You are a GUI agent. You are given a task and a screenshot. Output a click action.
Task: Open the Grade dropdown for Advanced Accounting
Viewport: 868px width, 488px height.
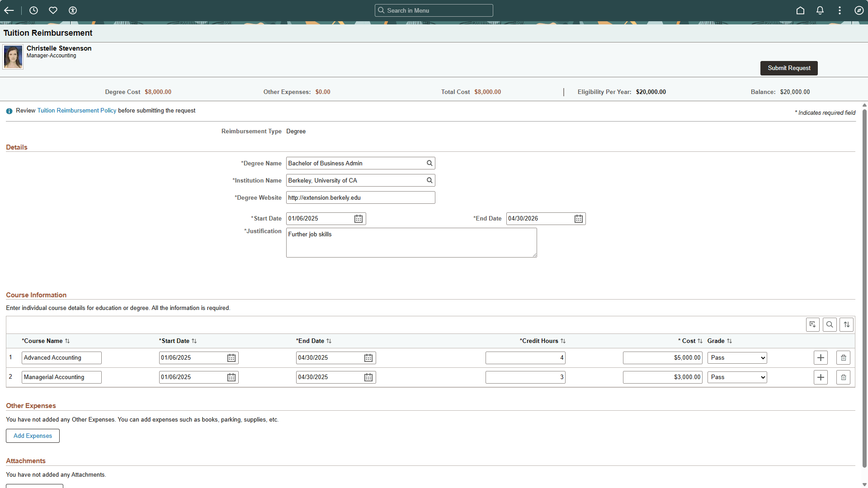(x=737, y=357)
